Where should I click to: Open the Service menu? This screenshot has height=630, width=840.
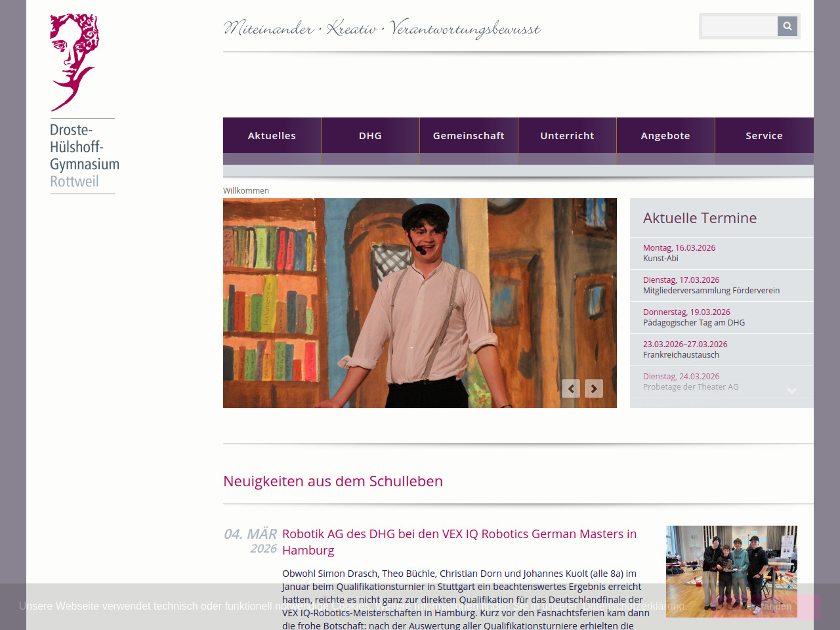[x=764, y=136]
